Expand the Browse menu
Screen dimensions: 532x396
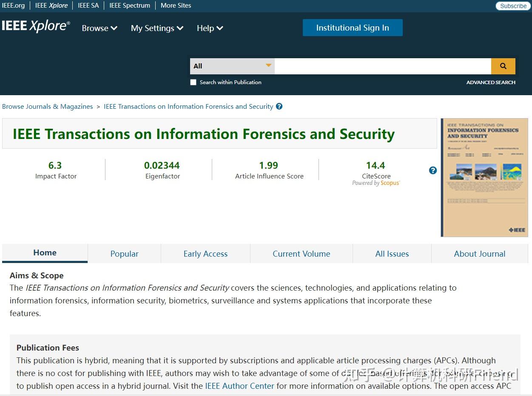[x=100, y=28]
